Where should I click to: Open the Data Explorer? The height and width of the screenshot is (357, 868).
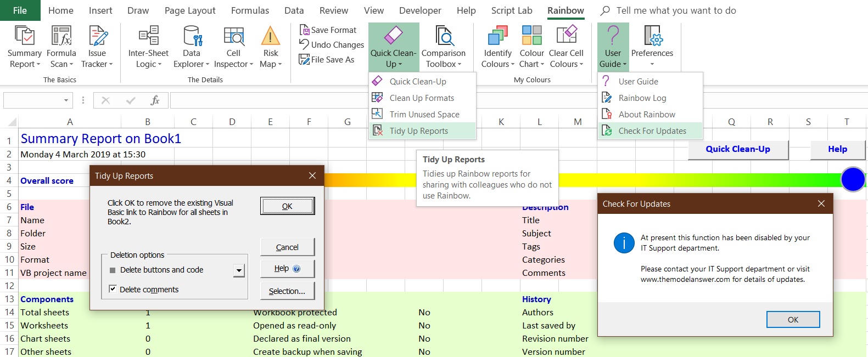tap(191, 47)
